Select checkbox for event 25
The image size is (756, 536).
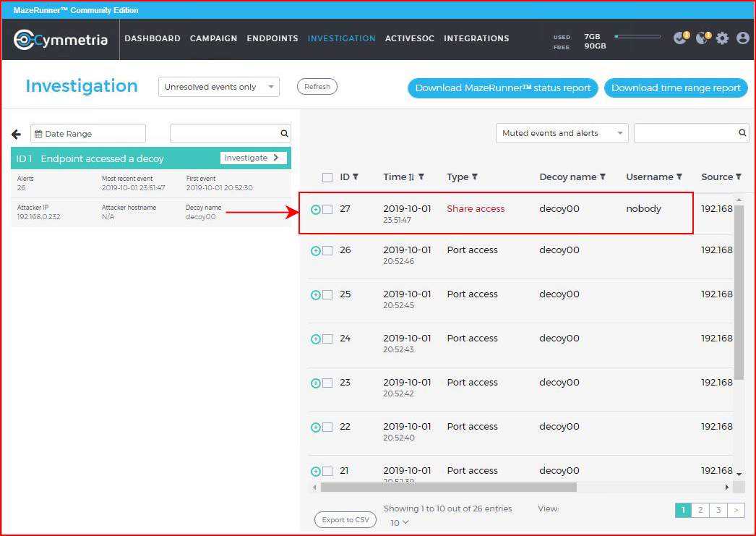[327, 295]
